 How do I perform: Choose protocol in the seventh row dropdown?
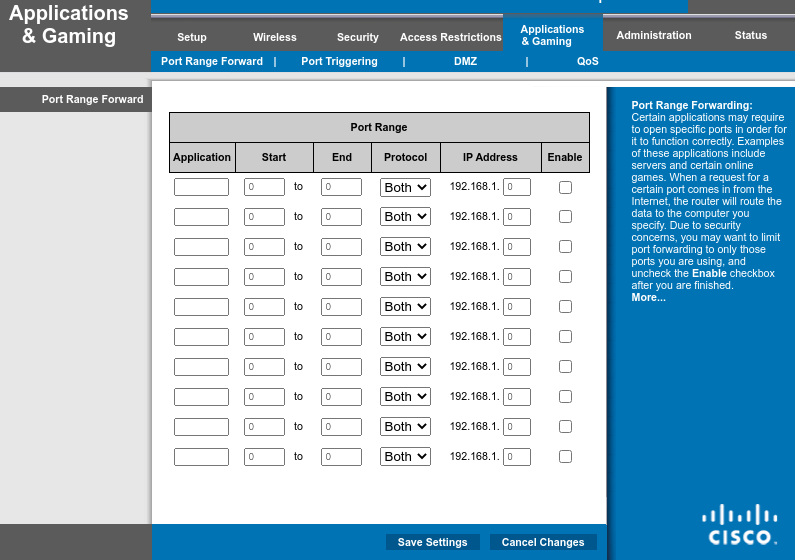(405, 366)
